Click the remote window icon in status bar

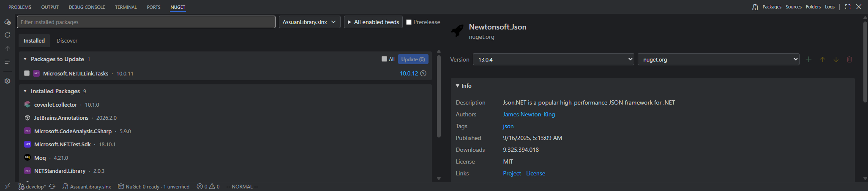tap(7, 186)
